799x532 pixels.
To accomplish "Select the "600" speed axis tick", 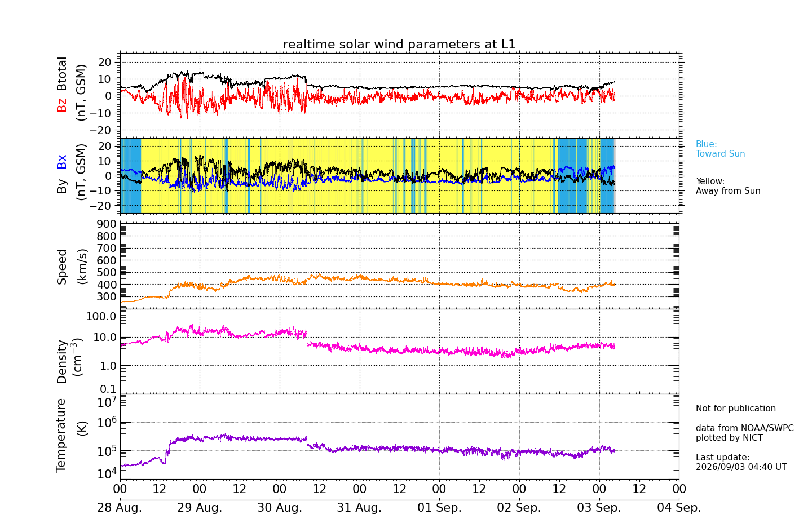I will [107, 260].
